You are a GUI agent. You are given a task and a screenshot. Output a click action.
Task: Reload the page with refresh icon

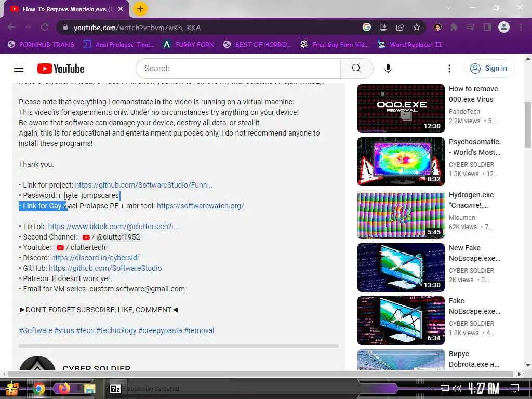pos(45,27)
